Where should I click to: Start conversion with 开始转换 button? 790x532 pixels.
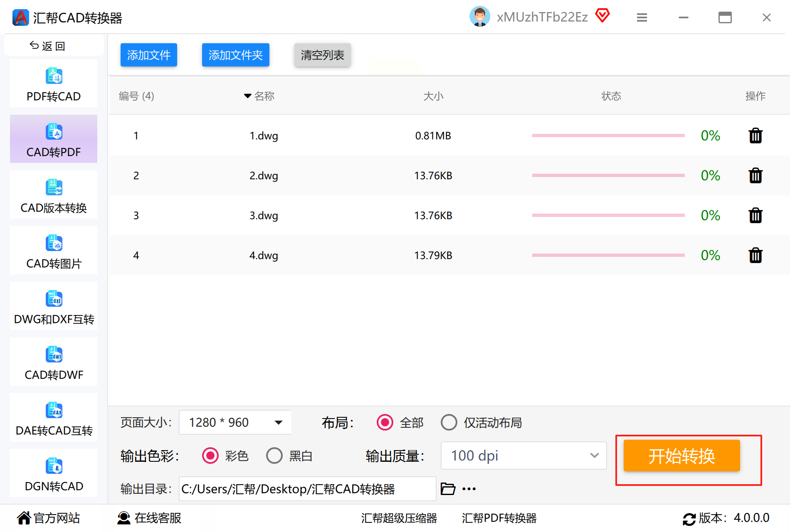(x=681, y=456)
